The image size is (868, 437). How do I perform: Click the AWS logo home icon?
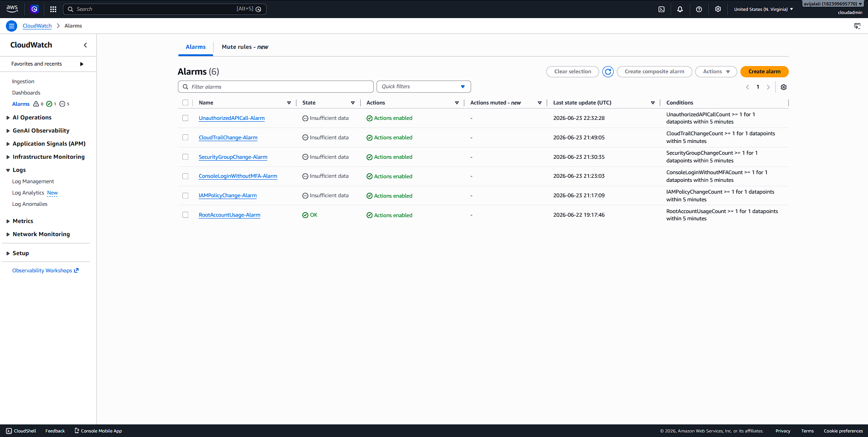tap(12, 9)
